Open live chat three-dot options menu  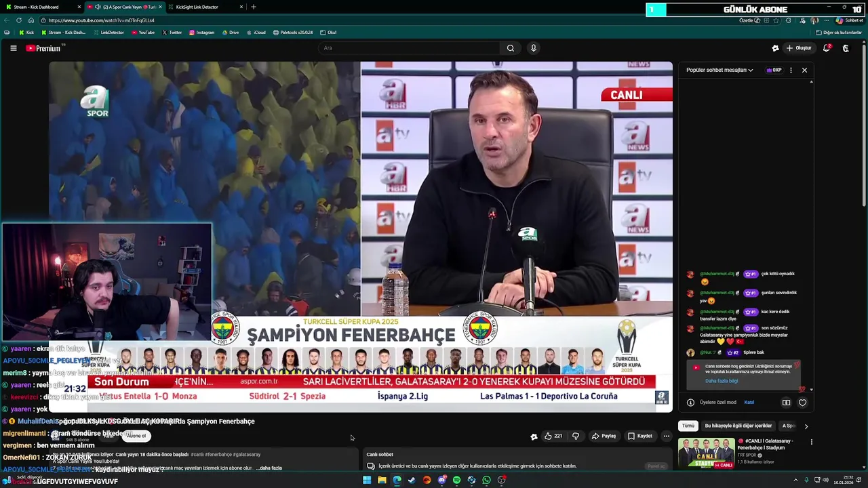point(791,70)
